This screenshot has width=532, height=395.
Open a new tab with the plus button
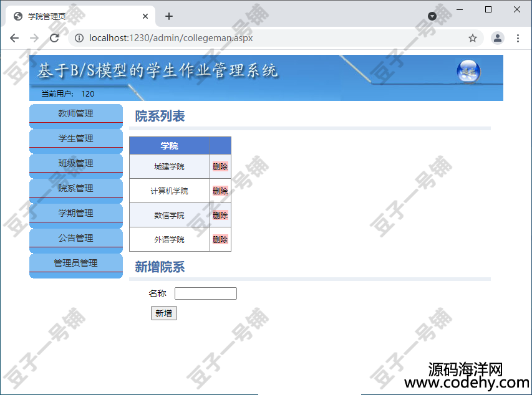coord(169,16)
